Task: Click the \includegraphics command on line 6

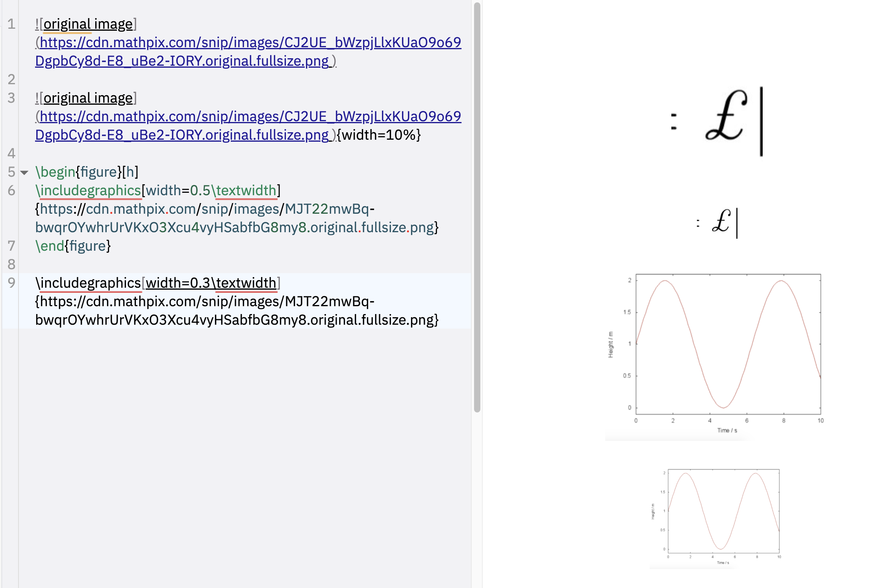Action: (x=88, y=190)
